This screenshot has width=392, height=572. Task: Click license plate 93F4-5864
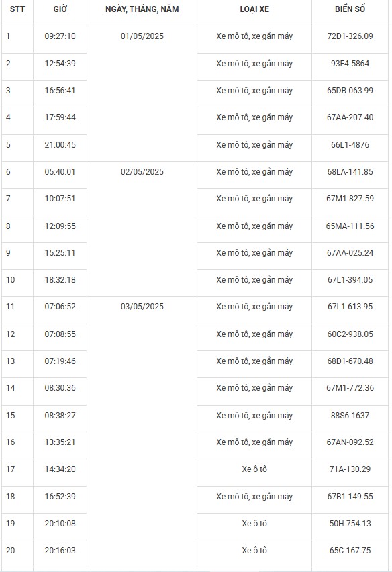point(350,64)
